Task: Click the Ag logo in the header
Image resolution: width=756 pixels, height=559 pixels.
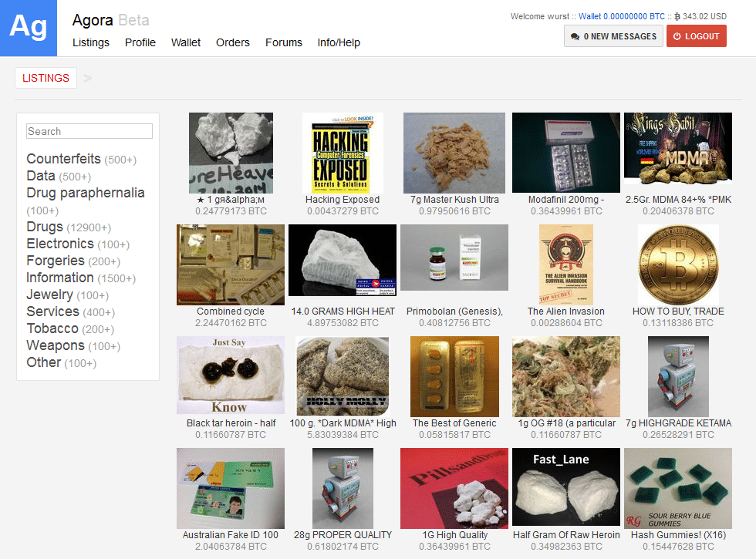Action: (29, 28)
